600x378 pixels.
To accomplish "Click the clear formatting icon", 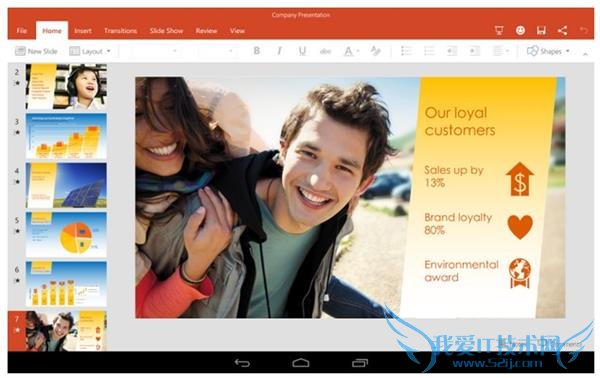I will coord(375,51).
